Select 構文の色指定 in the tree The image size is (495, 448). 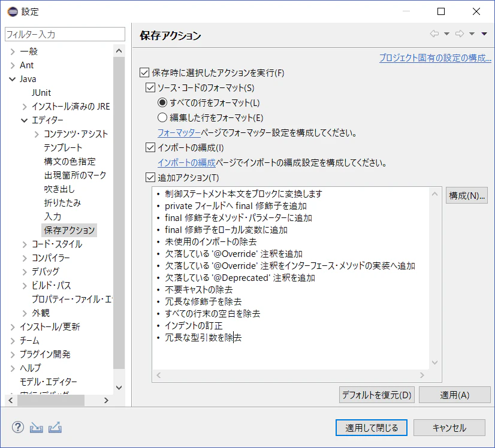pos(70,162)
